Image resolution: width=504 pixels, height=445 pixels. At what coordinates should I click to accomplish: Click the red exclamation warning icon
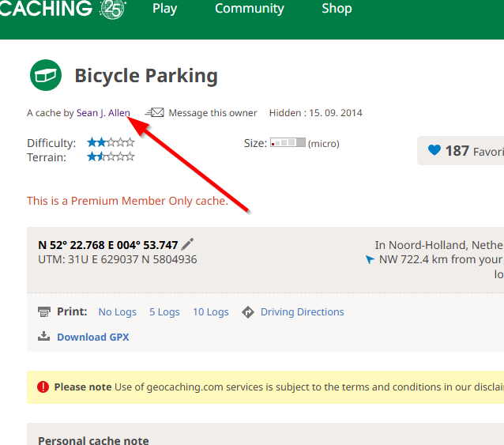click(43, 387)
